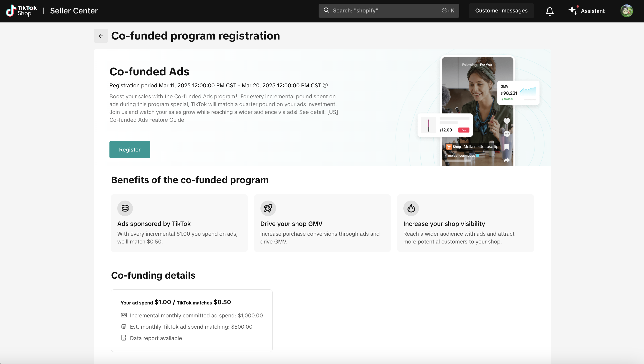The image size is (644, 364).
Task: Focus the search field
Action: [386, 11]
